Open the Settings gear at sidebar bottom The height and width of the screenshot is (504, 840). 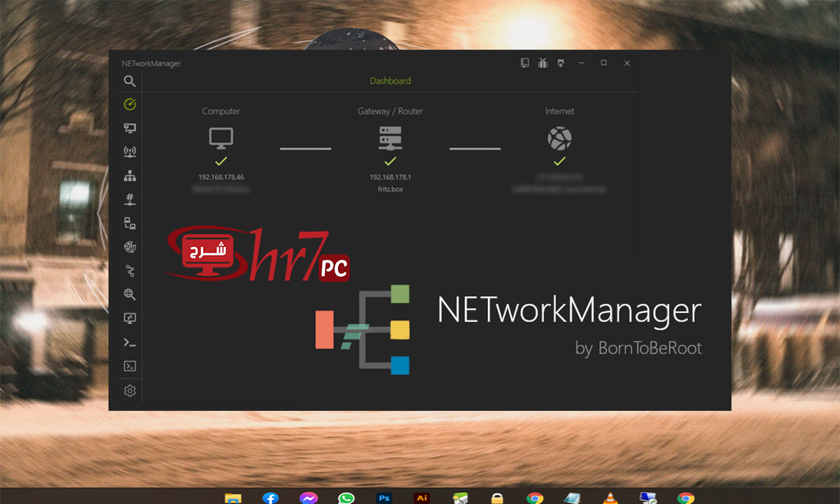129,391
